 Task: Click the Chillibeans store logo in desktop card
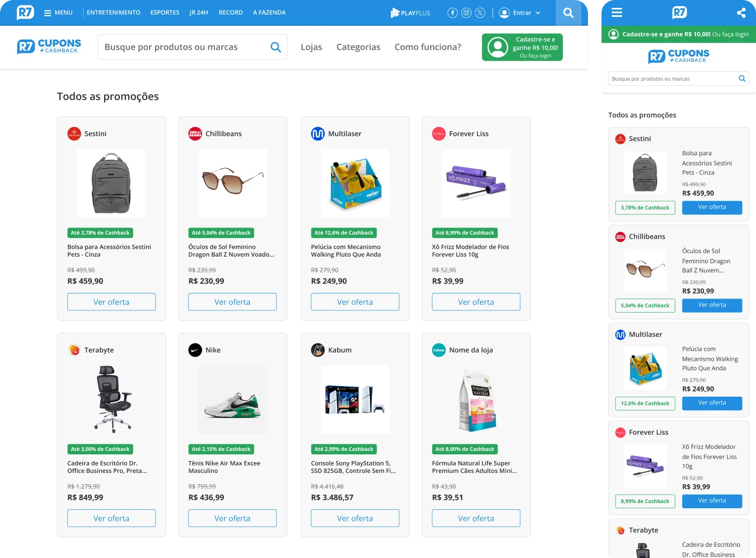tap(195, 133)
